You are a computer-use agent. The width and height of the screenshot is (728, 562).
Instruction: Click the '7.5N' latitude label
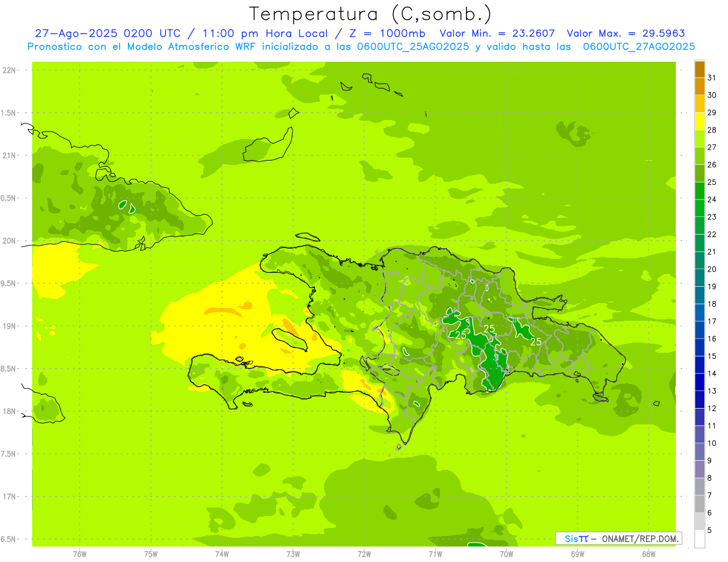coord(8,454)
